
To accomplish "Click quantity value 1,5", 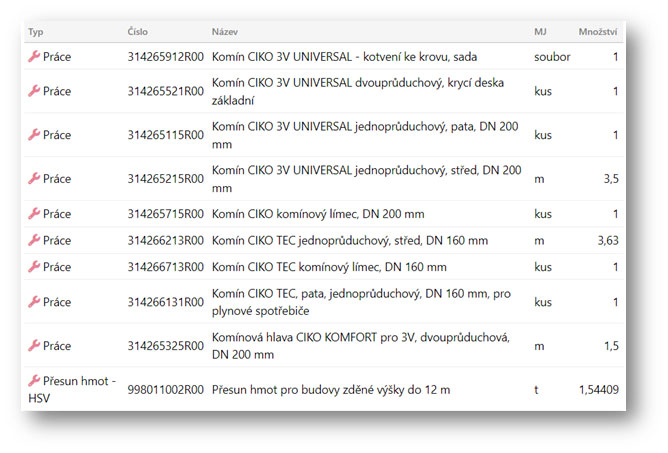I will pyautogui.click(x=611, y=346).
